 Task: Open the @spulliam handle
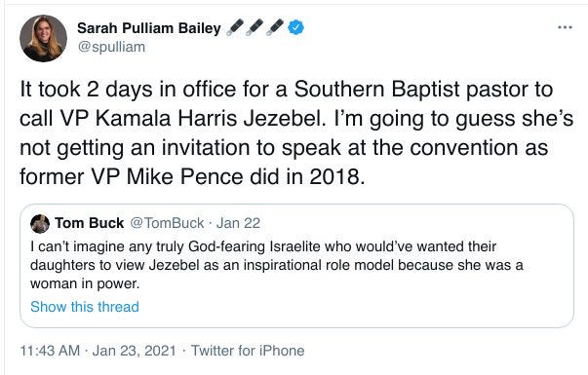coord(111,47)
